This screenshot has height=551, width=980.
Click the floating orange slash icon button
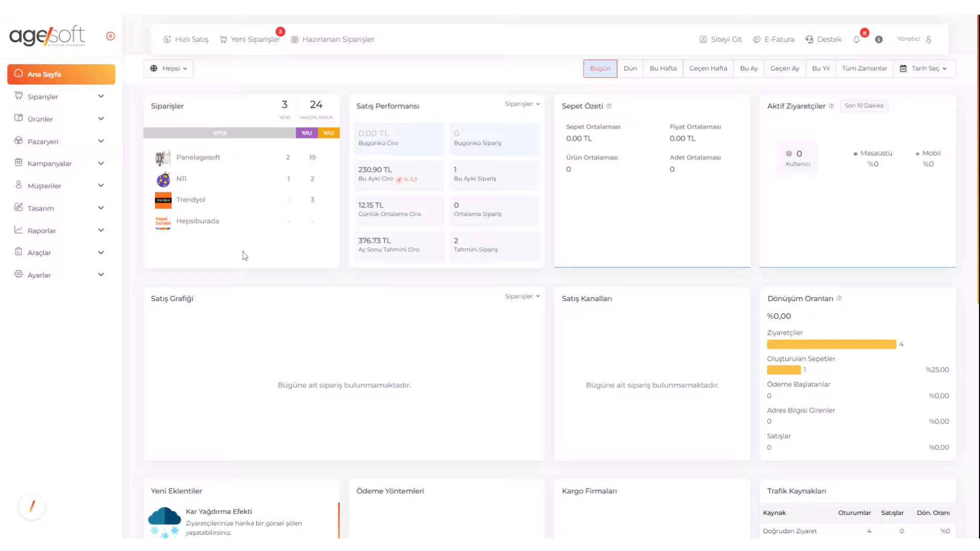(32, 506)
